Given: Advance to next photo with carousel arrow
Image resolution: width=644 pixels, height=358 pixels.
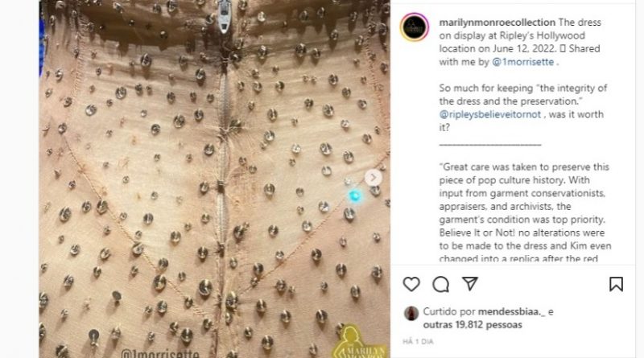Looking at the screenshot, I should pyautogui.click(x=373, y=178).
